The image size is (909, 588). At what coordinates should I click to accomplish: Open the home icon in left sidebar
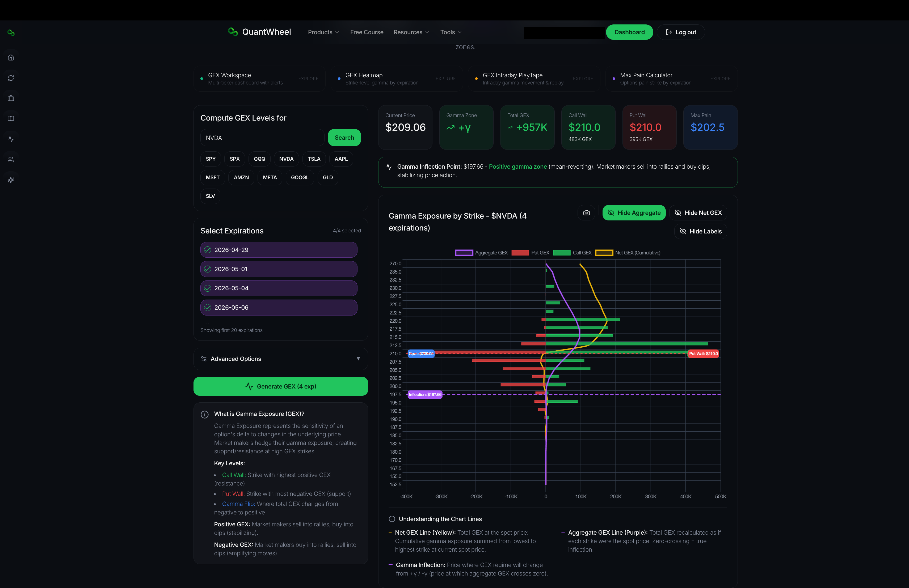[x=11, y=58]
